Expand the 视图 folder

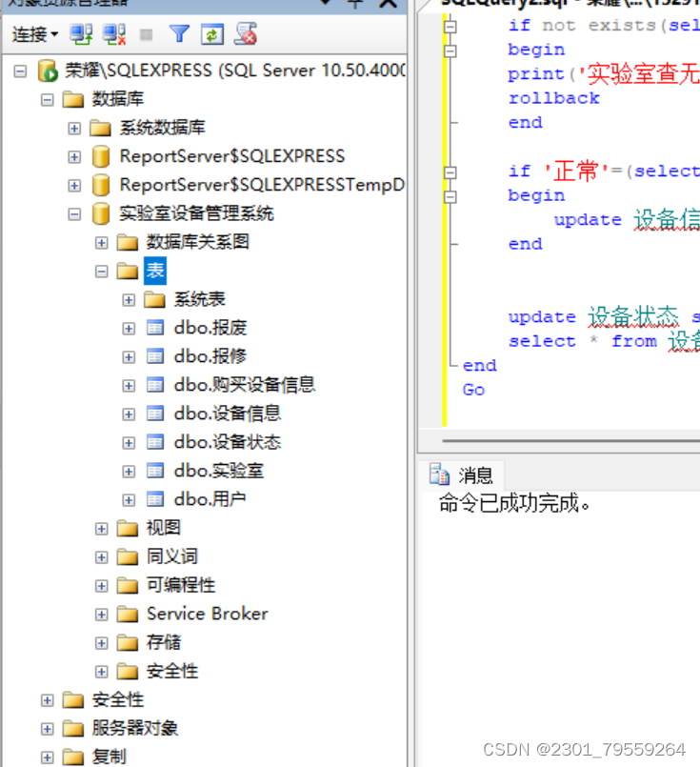[102, 529]
